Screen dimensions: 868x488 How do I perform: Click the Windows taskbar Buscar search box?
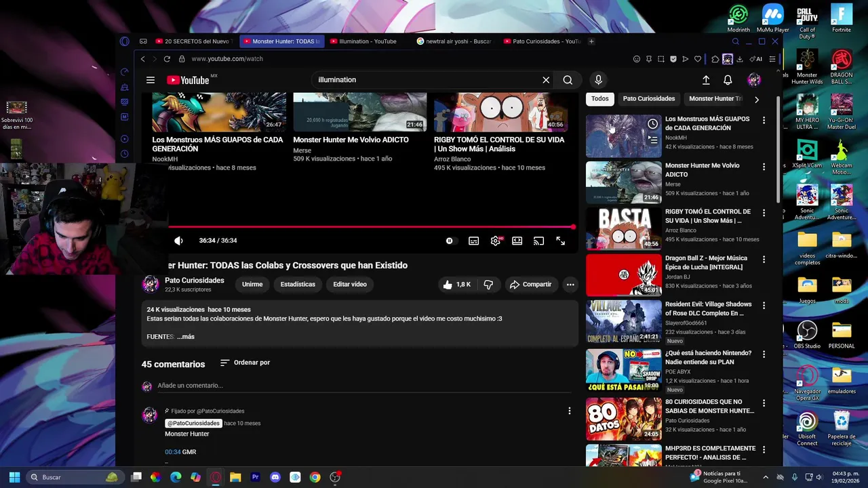tap(74, 477)
